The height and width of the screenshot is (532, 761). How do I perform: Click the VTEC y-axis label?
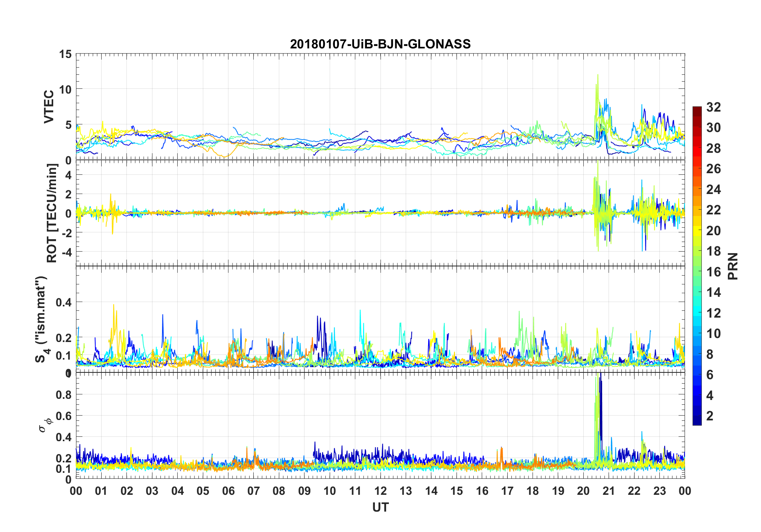point(49,107)
